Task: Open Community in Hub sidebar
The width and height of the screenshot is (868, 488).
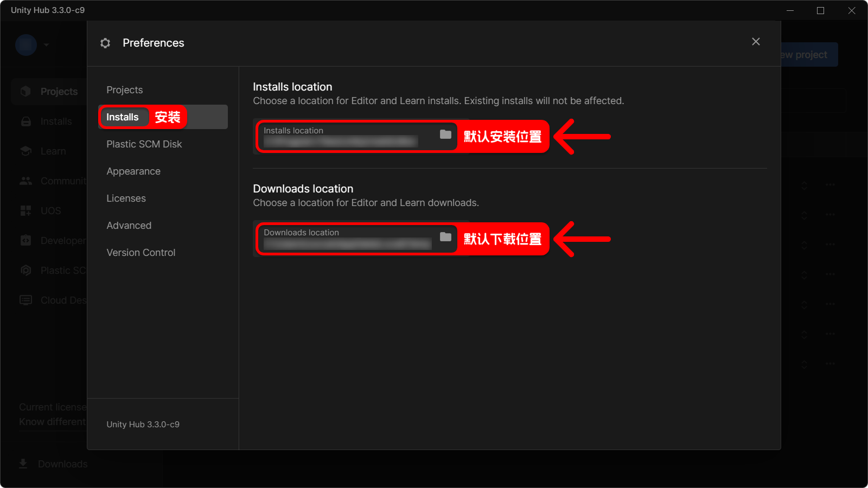Action: [49, 181]
